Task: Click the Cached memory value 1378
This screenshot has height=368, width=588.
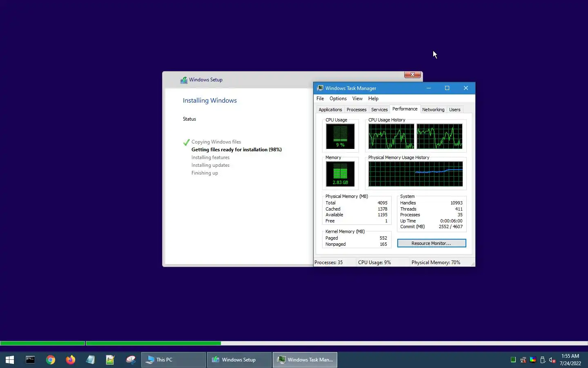Action: tap(382, 209)
